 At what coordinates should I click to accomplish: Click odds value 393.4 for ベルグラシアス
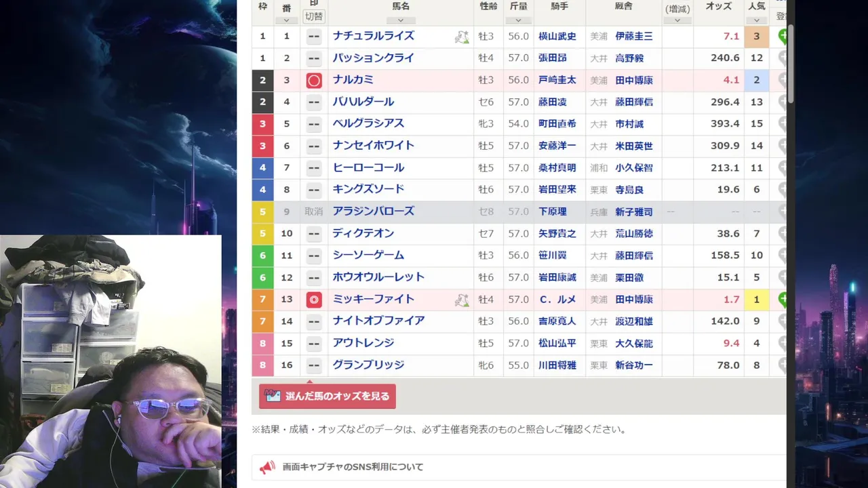coord(725,124)
